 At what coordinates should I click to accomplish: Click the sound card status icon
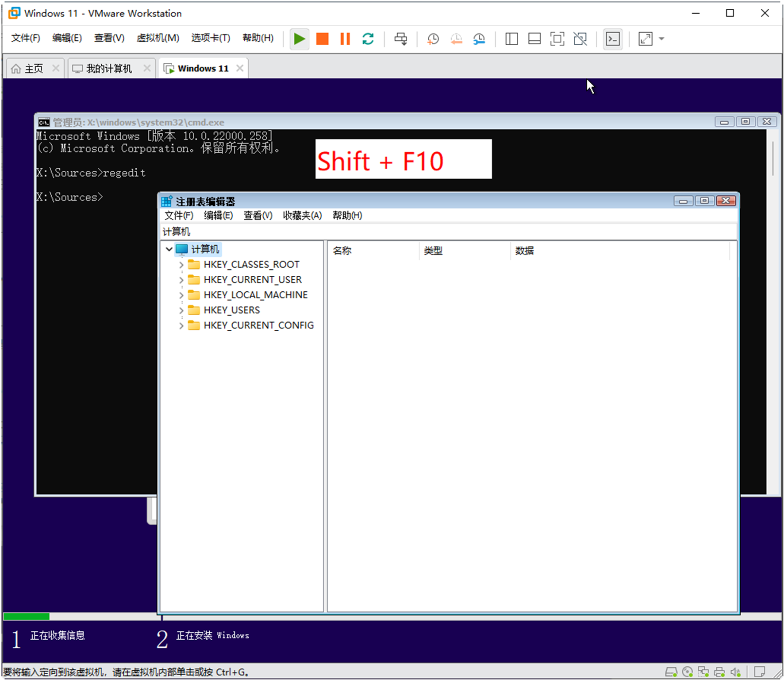click(x=735, y=672)
